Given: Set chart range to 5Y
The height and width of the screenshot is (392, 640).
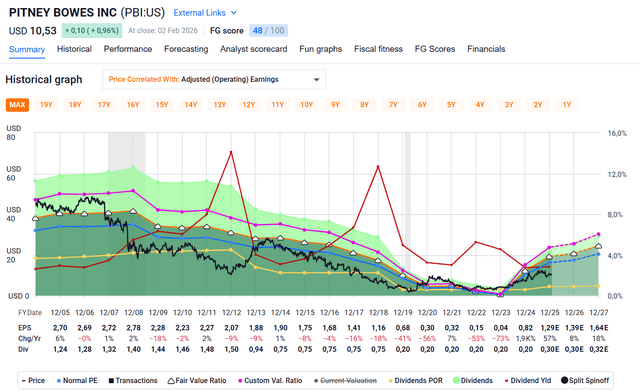Looking at the screenshot, I should [451, 105].
